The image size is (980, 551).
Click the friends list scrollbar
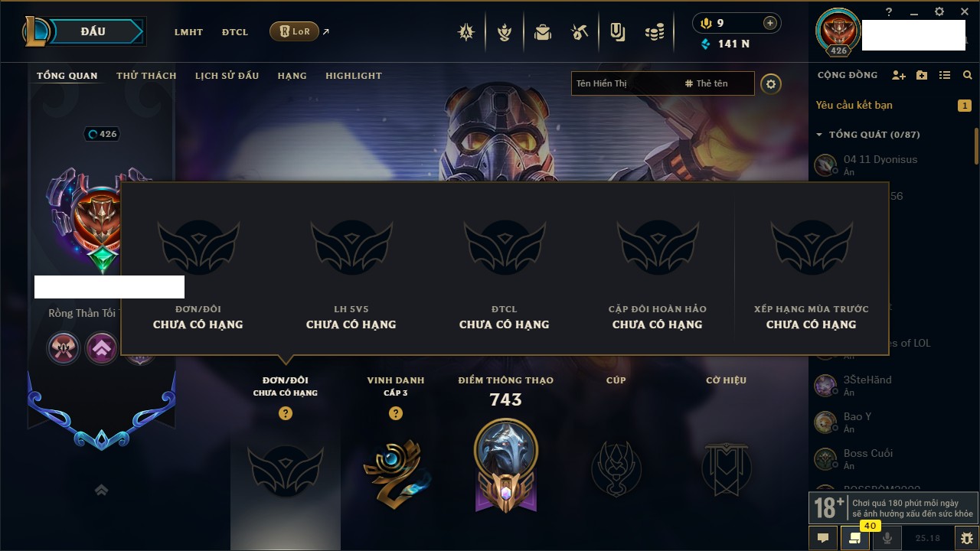point(976,145)
